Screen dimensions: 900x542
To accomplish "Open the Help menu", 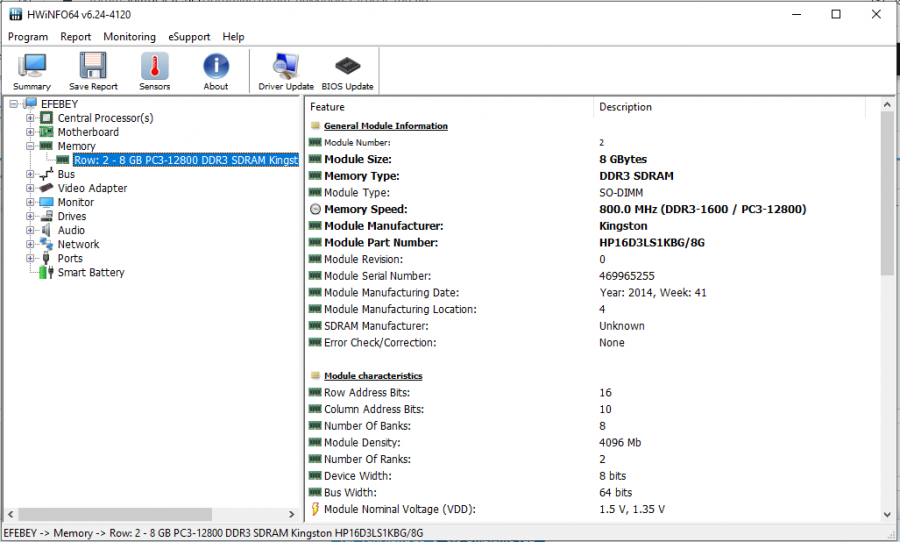I will [234, 37].
